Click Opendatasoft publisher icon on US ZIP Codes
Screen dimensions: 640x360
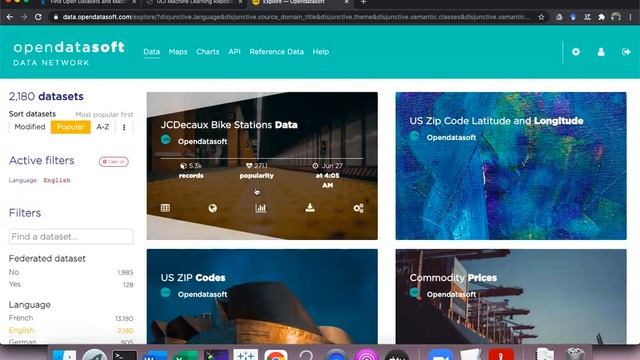pyautogui.click(x=165, y=292)
